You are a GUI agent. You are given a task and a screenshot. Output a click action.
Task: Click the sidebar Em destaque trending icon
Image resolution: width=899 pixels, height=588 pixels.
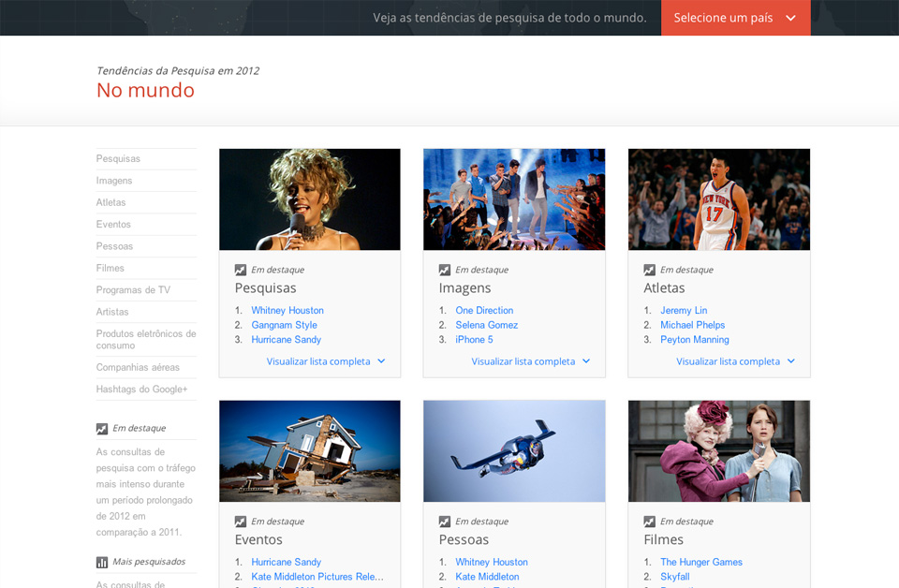pos(102,429)
